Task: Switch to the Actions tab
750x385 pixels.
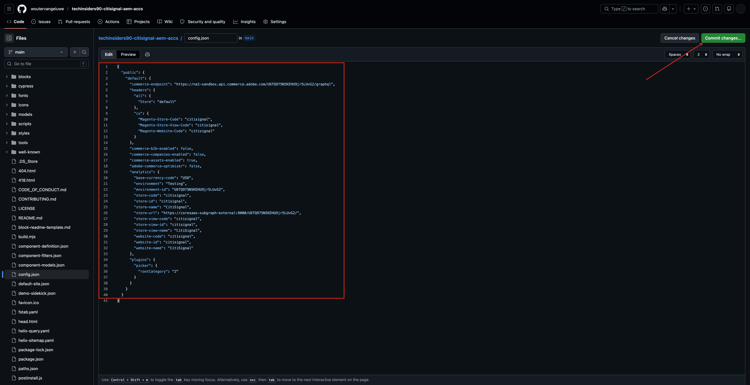Action: [x=108, y=22]
